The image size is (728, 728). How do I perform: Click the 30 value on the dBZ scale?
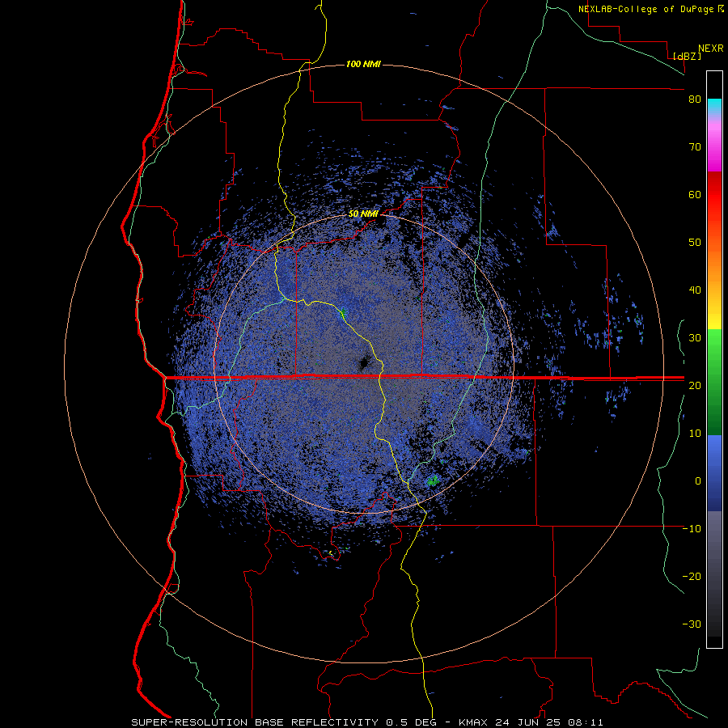click(695, 338)
